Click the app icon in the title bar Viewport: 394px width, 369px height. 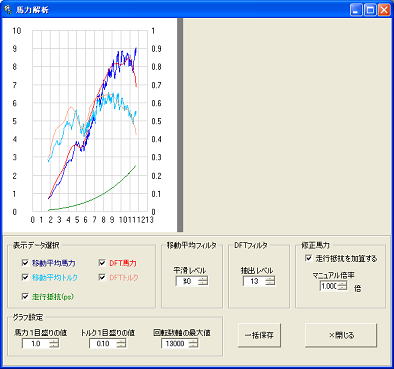pyautogui.click(x=7, y=10)
